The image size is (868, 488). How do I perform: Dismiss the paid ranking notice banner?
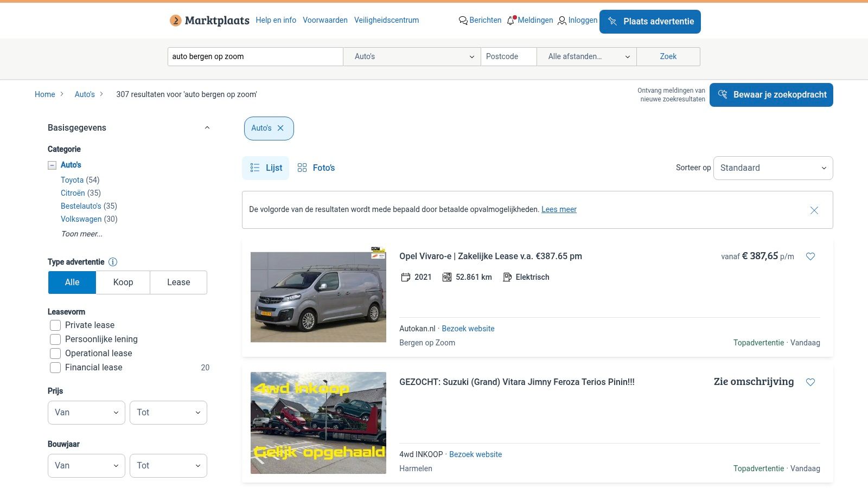tap(814, 210)
